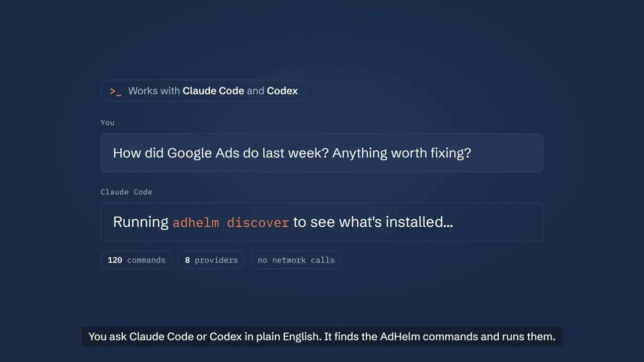Click bold 'Claude Code' in the top badge
The width and height of the screenshot is (644, 362).
click(213, 91)
